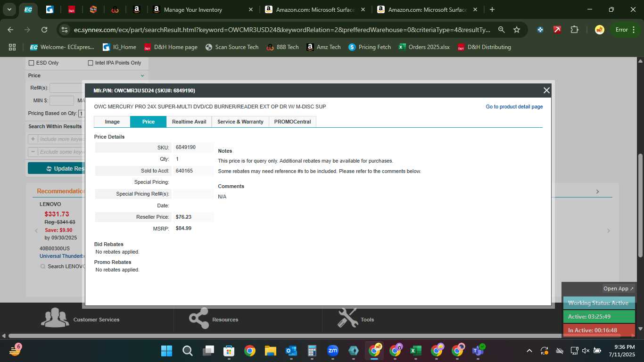Show next recommendation with right carousel arrow
This screenshot has width=644, height=362.
[x=608, y=230]
